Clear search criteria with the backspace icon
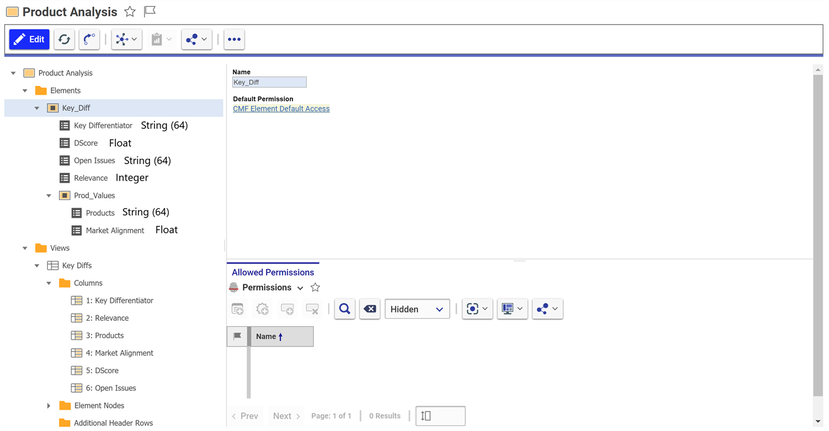The width and height of the screenshot is (829, 431). click(369, 309)
